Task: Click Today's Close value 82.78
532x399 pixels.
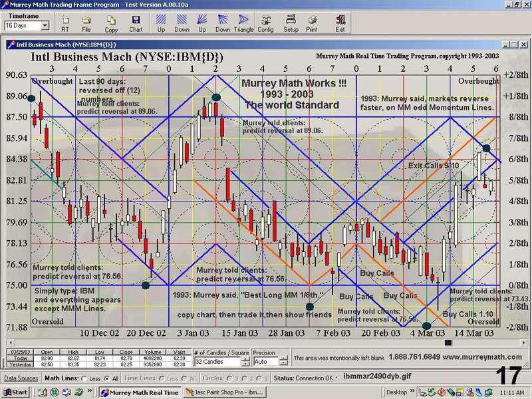Action: 126,358
